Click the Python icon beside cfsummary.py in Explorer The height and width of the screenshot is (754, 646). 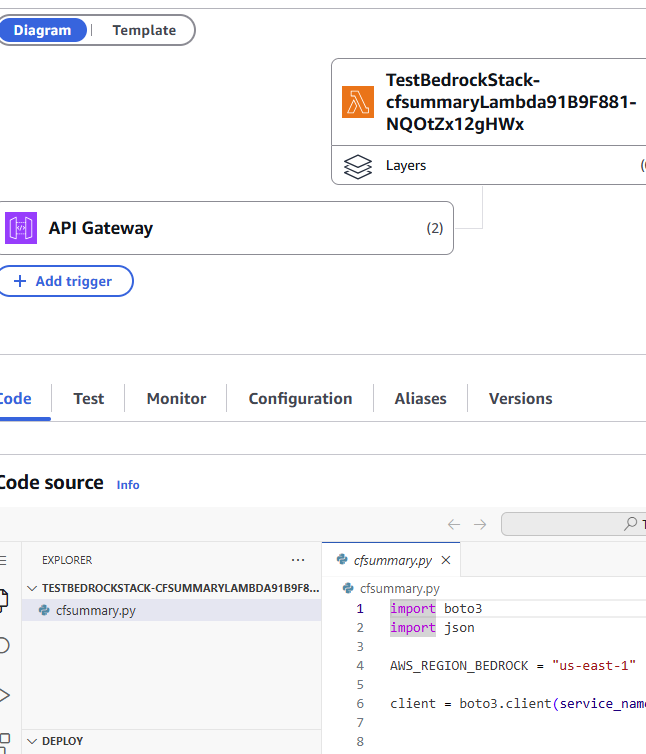click(x=44, y=610)
